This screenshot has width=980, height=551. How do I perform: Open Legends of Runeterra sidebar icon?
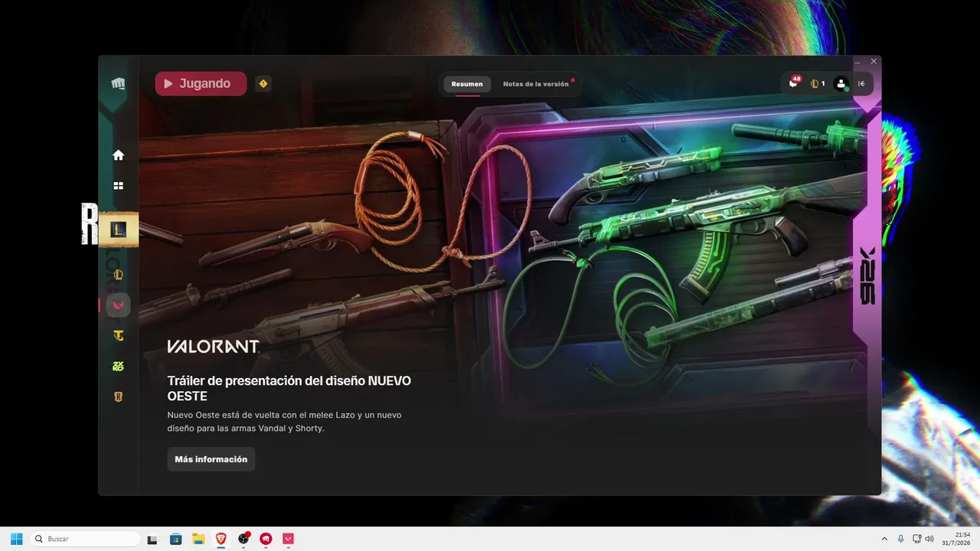118,397
